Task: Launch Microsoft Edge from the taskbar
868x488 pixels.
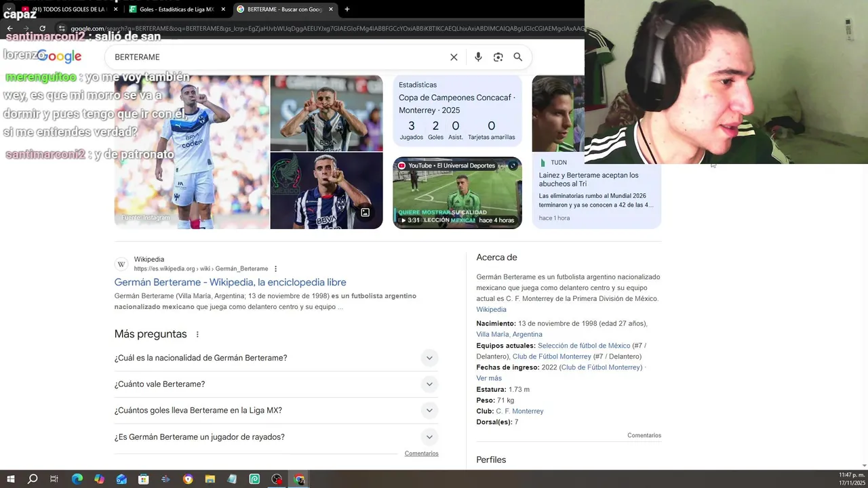Action: click(77, 479)
